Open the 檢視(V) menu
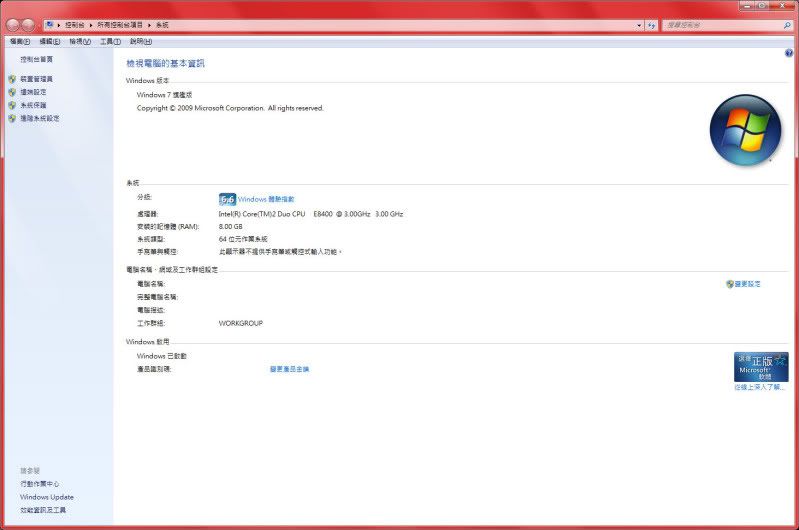Image resolution: width=799 pixels, height=530 pixels. pos(80,41)
